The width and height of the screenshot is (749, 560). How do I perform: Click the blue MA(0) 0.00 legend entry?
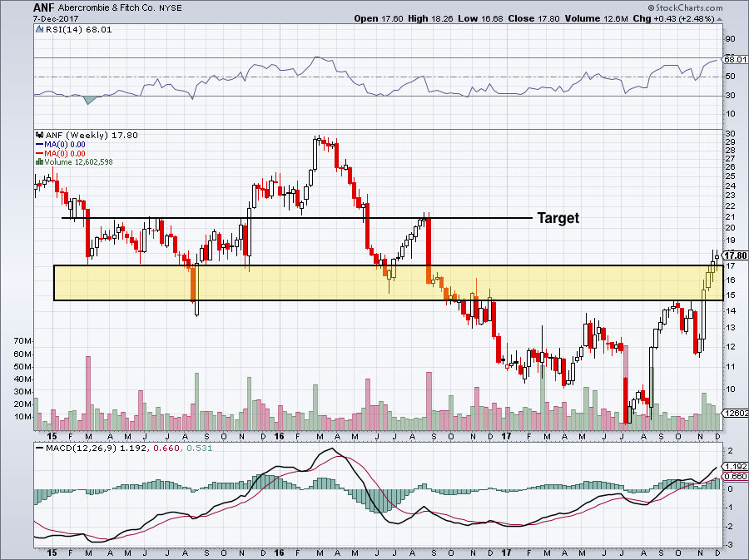click(x=61, y=145)
